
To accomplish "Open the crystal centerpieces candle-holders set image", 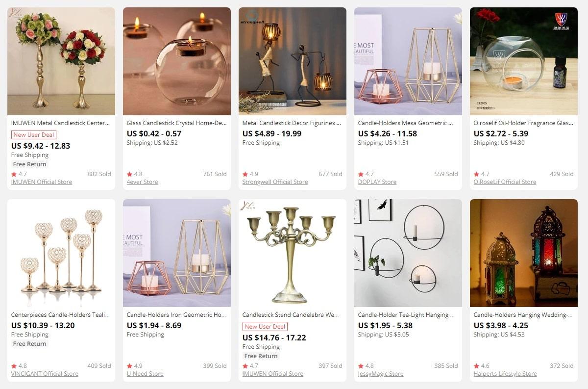I will [x=61, y=253].
